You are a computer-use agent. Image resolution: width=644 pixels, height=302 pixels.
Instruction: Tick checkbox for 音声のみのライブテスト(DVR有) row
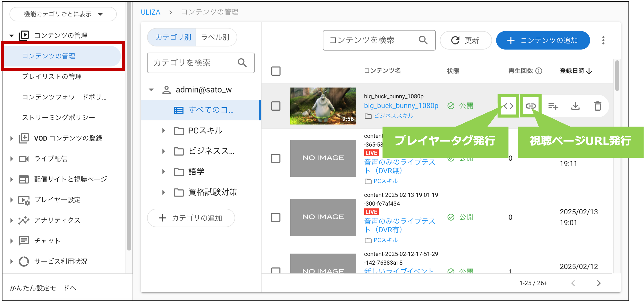(276, 217)
